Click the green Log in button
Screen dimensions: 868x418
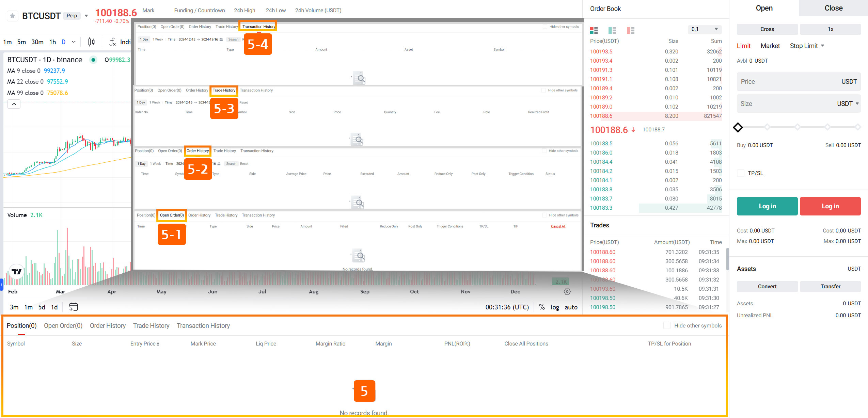coord(767,206)
